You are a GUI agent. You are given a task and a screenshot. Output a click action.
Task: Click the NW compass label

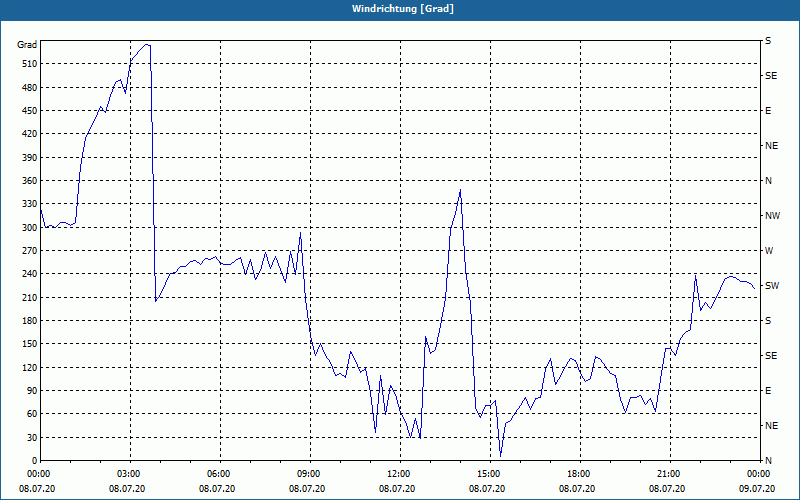tap(772, 216)
